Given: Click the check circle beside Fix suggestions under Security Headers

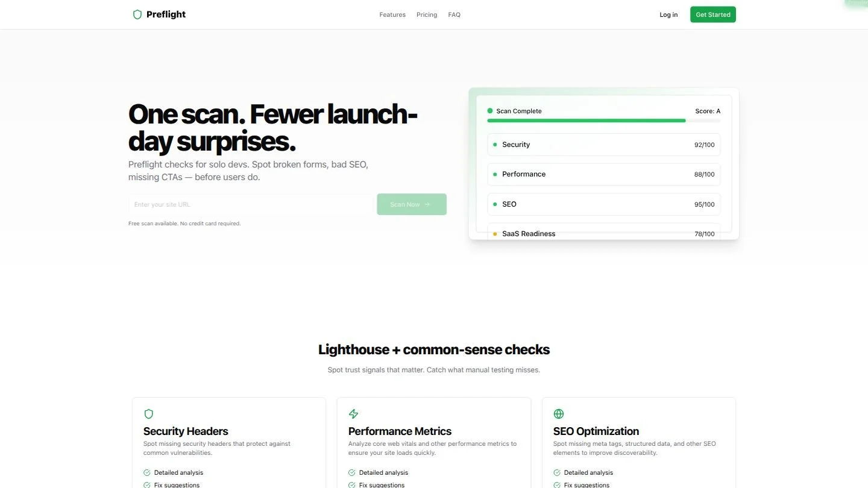Looking at the screenshot, I should [146, 484].
